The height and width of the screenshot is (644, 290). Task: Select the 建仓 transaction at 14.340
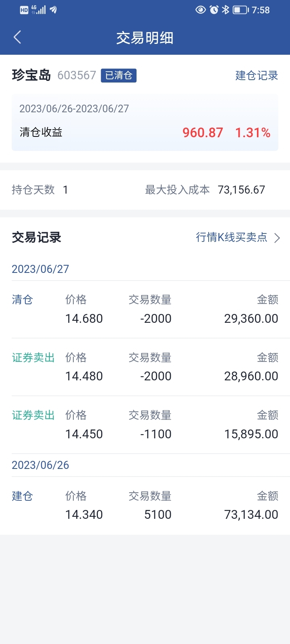point(145,505)
